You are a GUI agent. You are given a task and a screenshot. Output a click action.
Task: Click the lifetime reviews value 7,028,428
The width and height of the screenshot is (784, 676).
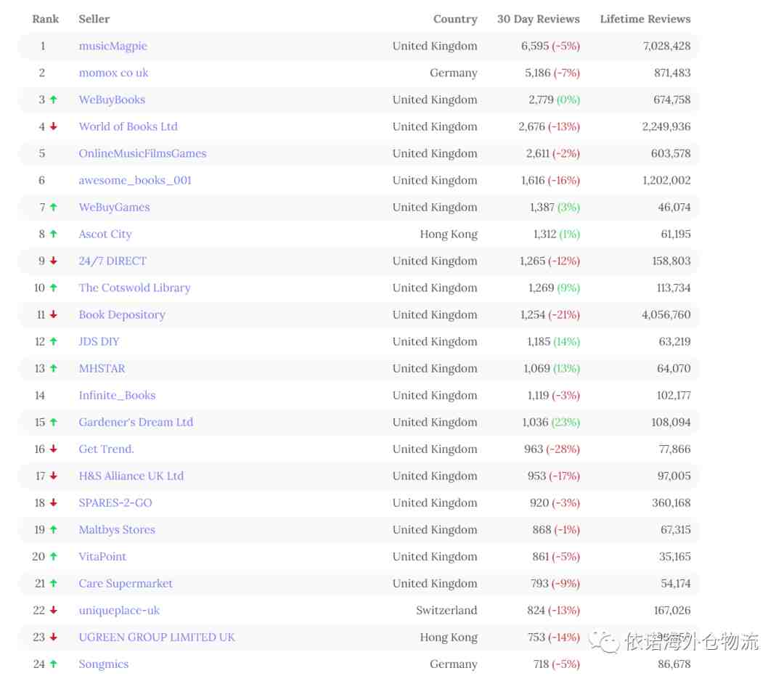(x=666, y=46)
